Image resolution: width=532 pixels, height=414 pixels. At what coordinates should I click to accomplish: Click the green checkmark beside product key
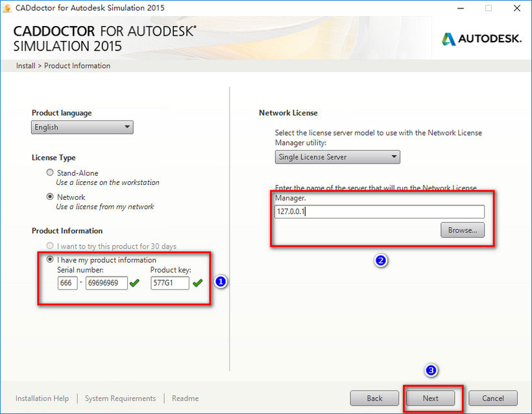tap(197, 282)
